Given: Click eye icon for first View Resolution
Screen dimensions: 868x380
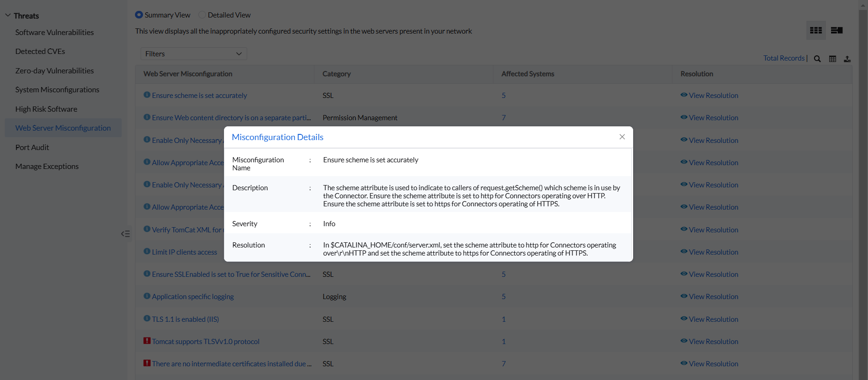Looking at the screenshot, I should click(684, 95).
